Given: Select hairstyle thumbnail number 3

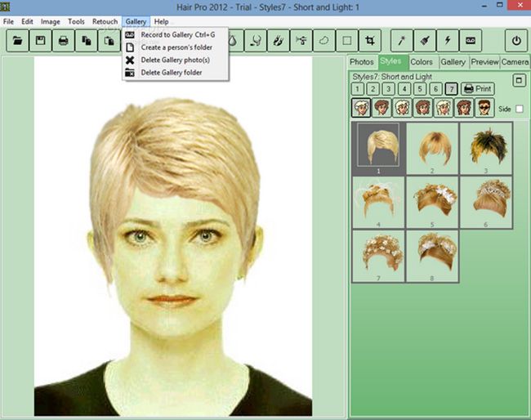Looking at the screenshot, I should click(486, 149).
